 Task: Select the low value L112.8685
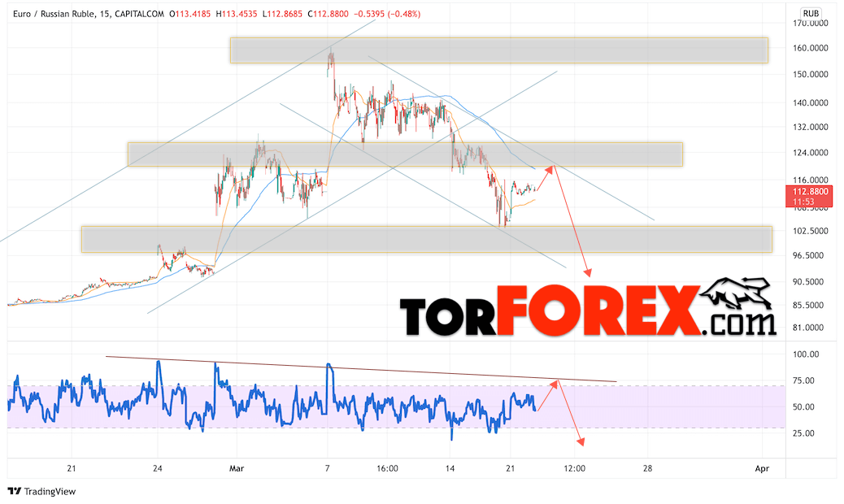pyautogui.click(x=282, y=14)
